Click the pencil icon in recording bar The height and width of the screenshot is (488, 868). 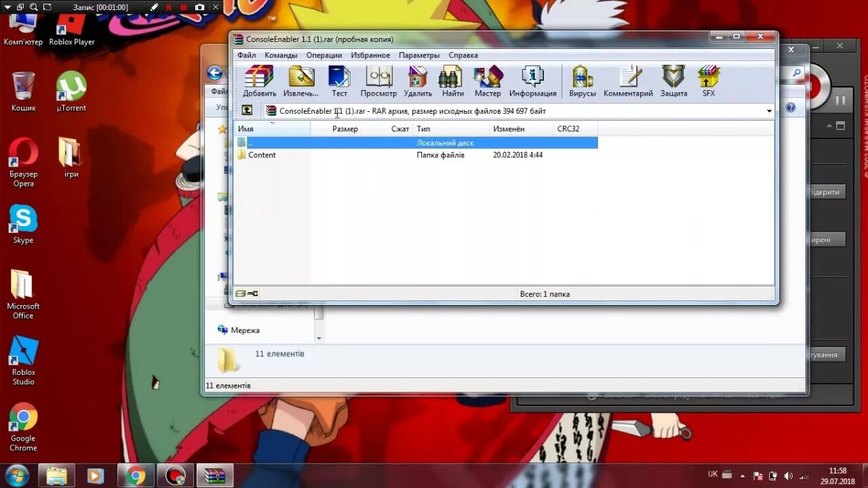point(155,7)
